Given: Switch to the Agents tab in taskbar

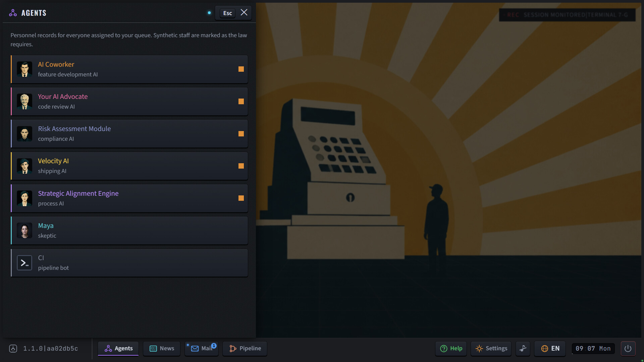Looking at the screenshot, I should click(118, 349).
